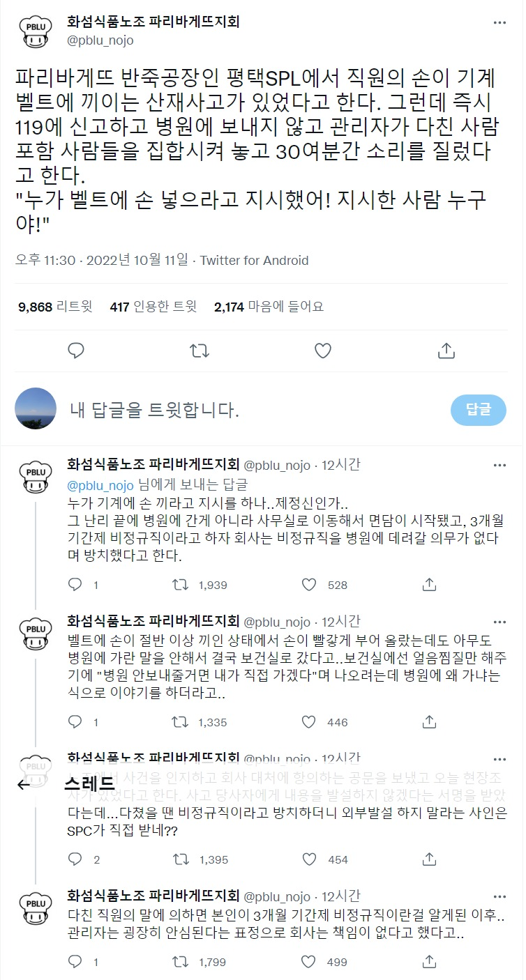Click the reply icon under the main tweet

pyautogui.click(x=76, y=351)
